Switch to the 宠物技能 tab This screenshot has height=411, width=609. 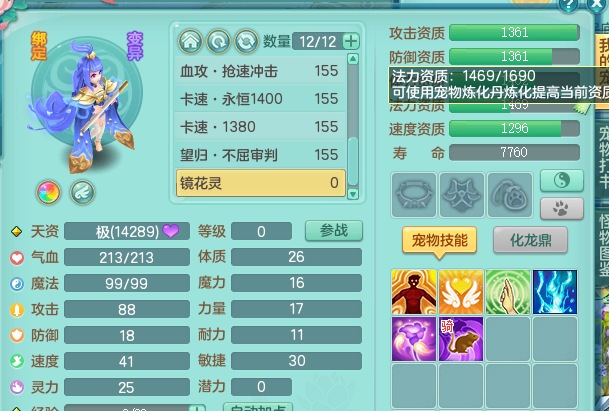point(439,241)
